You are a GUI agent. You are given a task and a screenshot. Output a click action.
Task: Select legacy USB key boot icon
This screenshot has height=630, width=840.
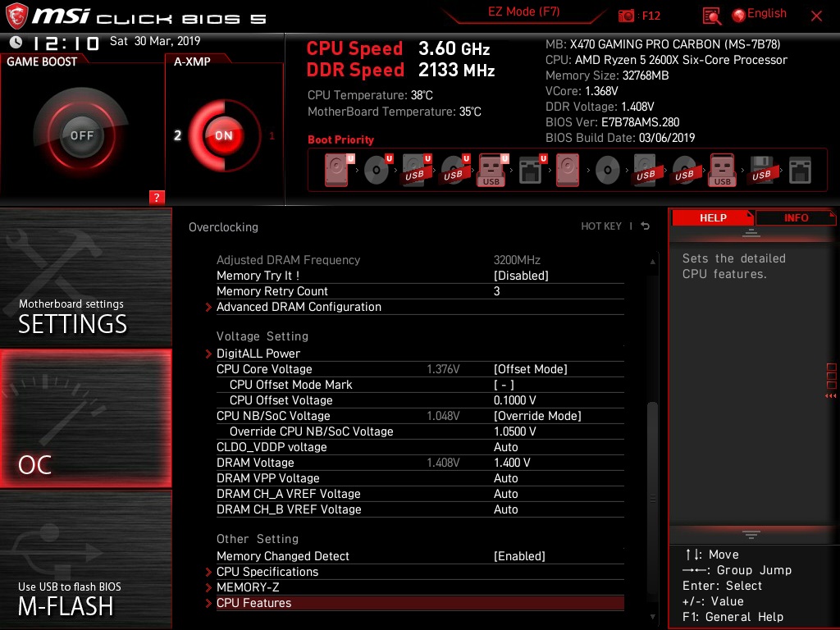point(722,170)
